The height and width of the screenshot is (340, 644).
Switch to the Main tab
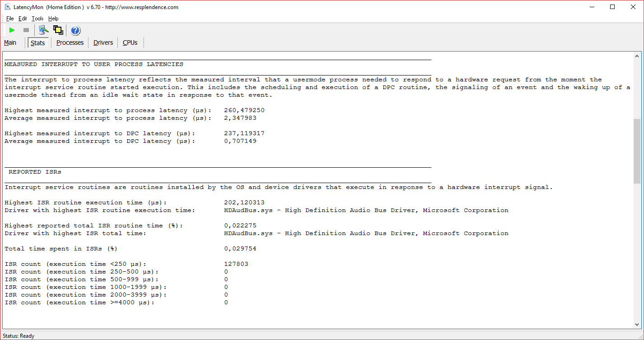point(10,42)
